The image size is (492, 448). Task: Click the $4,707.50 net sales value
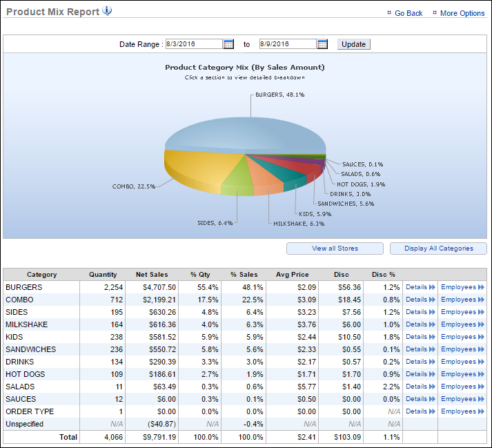(159, 287)
